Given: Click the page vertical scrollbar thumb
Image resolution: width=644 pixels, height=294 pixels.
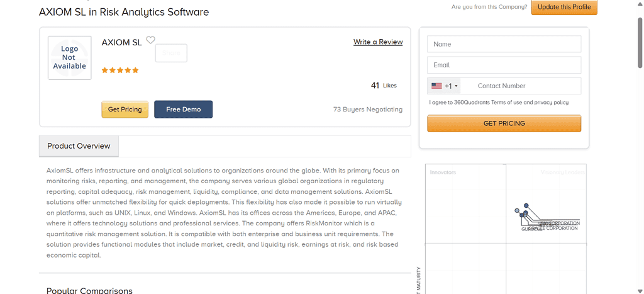Looking at the screenshot, I should pyautogui.click(x=640, y=42).
